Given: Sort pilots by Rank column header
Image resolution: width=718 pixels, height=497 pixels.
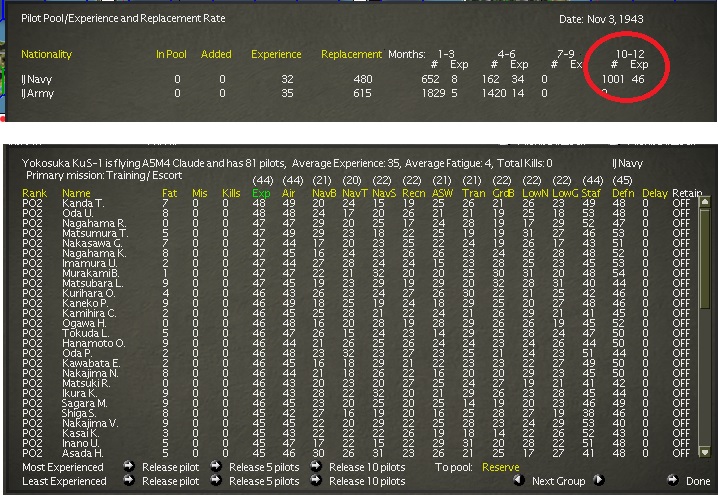Looking at the screenshot, I should pos(34,193).
